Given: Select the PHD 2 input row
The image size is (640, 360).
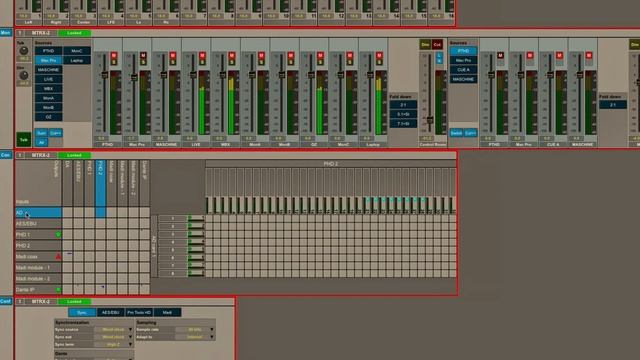Looking at the screenshot, I should point(38,246).
